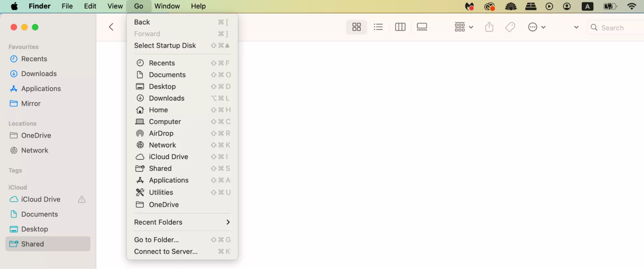Viewport: 644px width, 269px height.
Task: Open the Wi-Fi status menu
Action: coord(631,6)
